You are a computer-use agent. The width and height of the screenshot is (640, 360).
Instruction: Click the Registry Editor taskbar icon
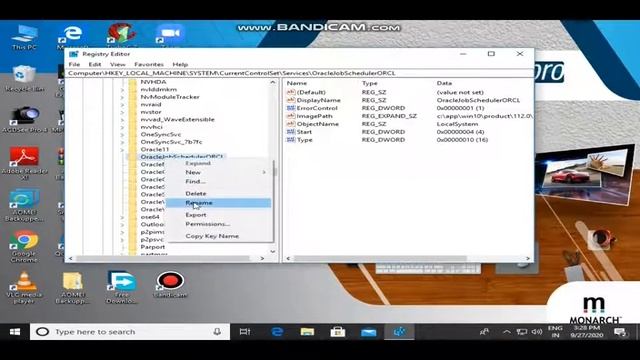point(399,332)
